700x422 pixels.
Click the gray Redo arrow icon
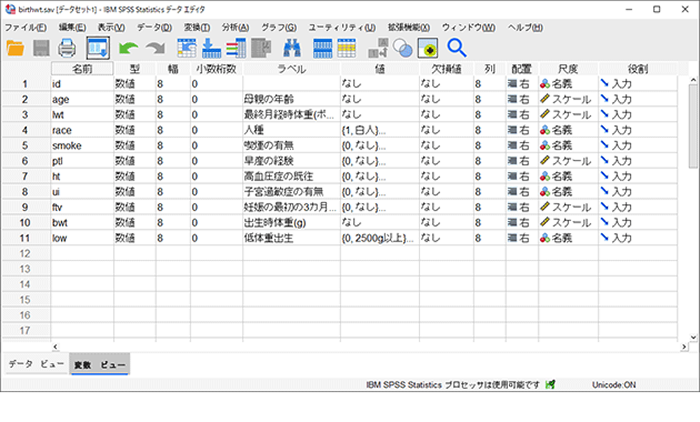pos(155,48)
